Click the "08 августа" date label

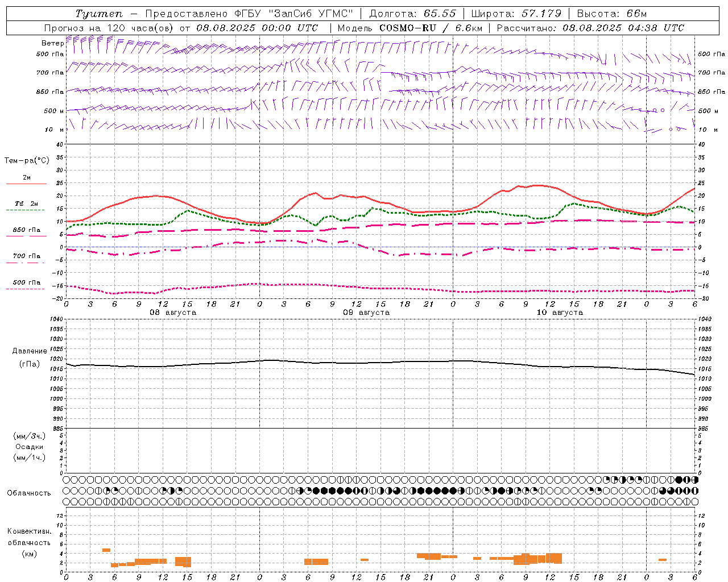click(173, 313)
